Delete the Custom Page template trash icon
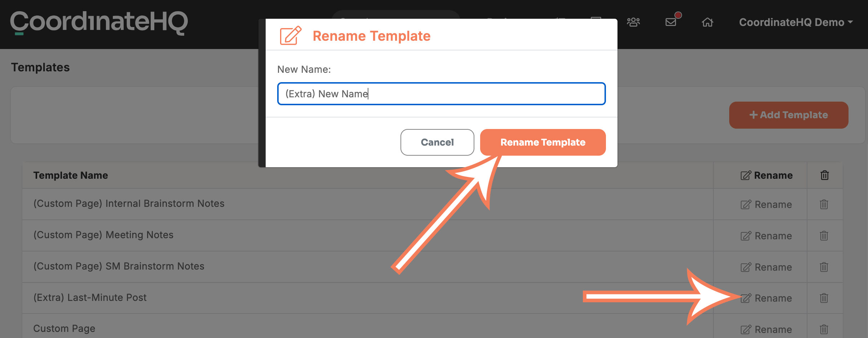 click(824, 329)
